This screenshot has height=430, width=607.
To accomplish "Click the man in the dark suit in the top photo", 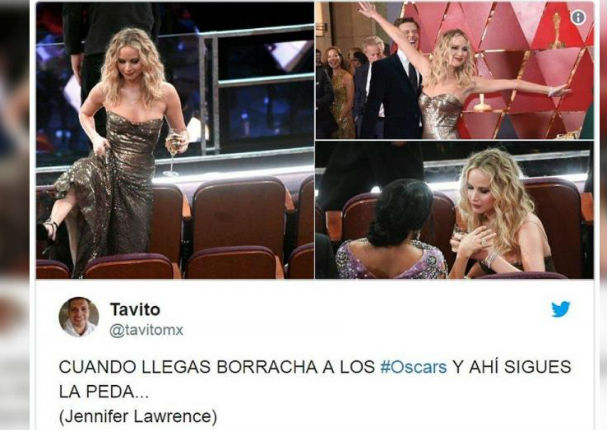I will (x=394, y=81).
